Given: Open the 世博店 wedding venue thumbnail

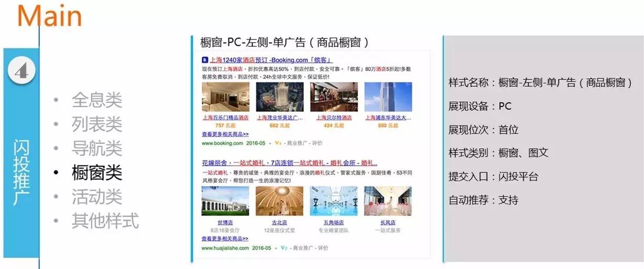Looking at the screenshot, I should point(225,201).
